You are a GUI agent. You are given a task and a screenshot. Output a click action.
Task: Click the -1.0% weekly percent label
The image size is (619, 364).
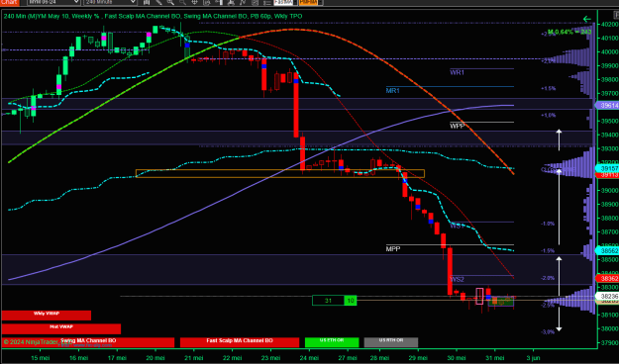click(548, 224)
